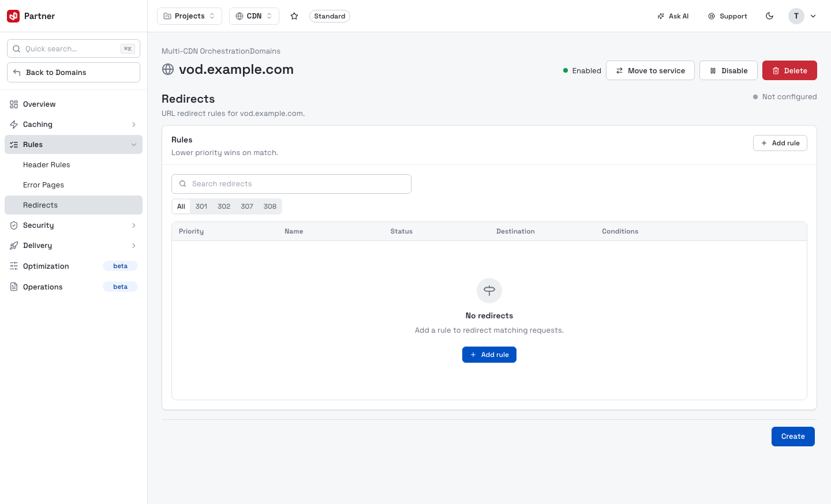Click the Conditions column header
831x504 pixels.
click(620, 231)
